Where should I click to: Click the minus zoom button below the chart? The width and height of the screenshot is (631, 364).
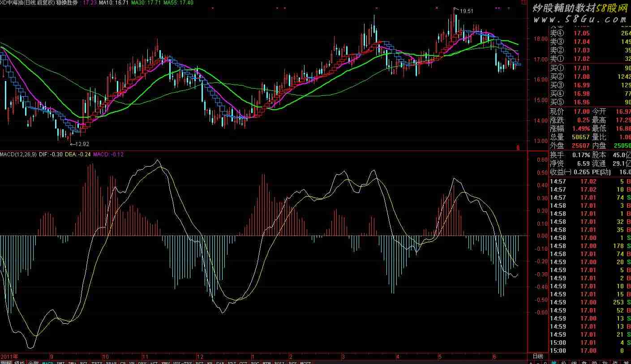coord(538,363)
